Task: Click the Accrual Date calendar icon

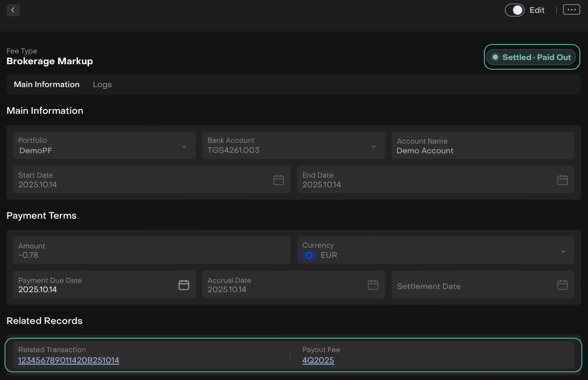Action: [373, 285]
